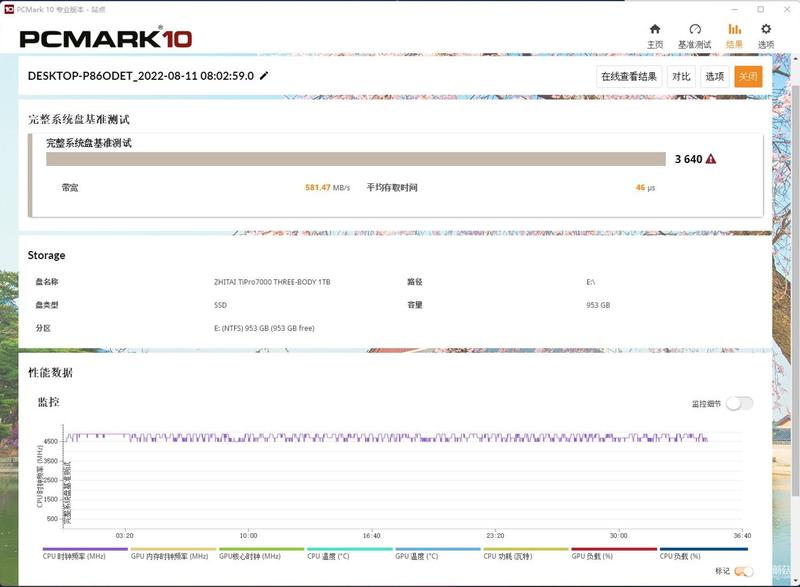The image size is (800, 587).
Task: Click the Compare (对比) button
Action: coord(681,76)
